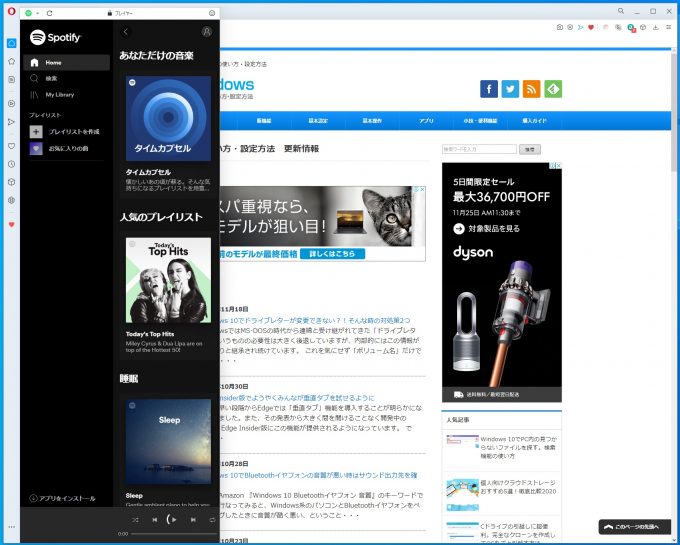
Task: Open the webpage's Twitter icon
Action: (510, 89)
